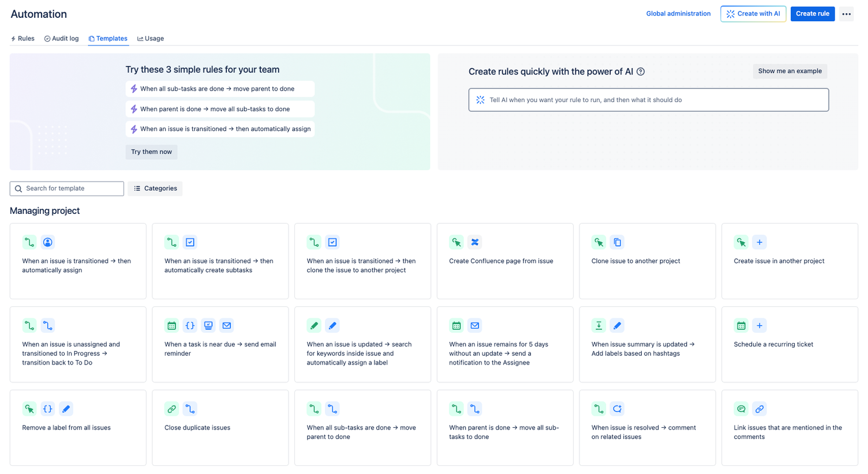Click the monitor icon on send email reminder card
This screenshot has height=474, width=868.
click(208, 325)
